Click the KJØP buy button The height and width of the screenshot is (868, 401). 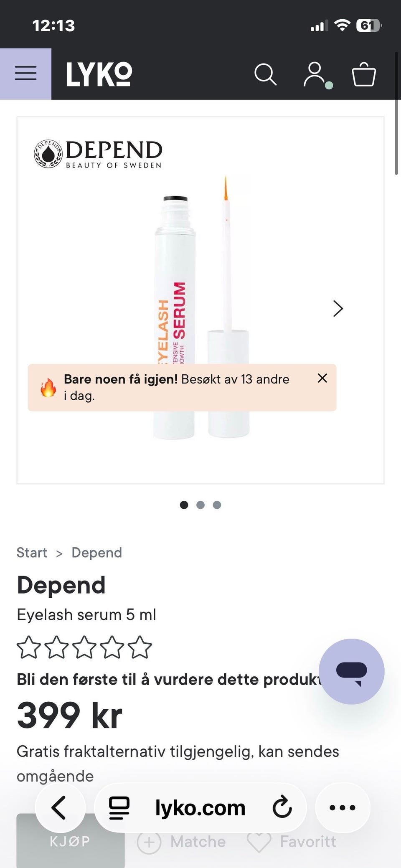[x=70, y=840]
